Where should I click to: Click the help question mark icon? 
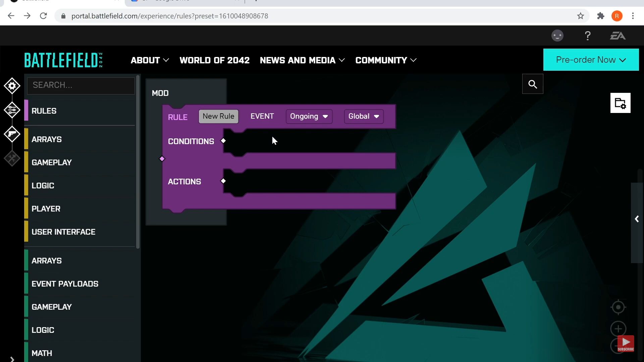tap(588, 36)
